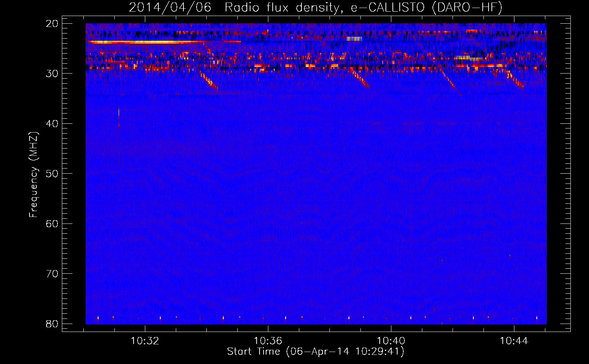The image size is (589, 364).
Task: Click the drifting burst streak near 10:34
Action: pos(208,80)
